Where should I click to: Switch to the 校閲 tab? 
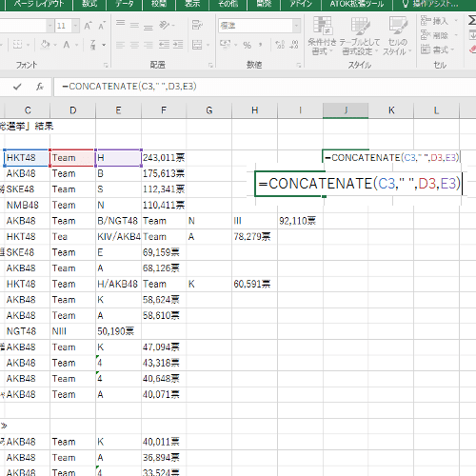pyautogui.click(x=159, y=4)
